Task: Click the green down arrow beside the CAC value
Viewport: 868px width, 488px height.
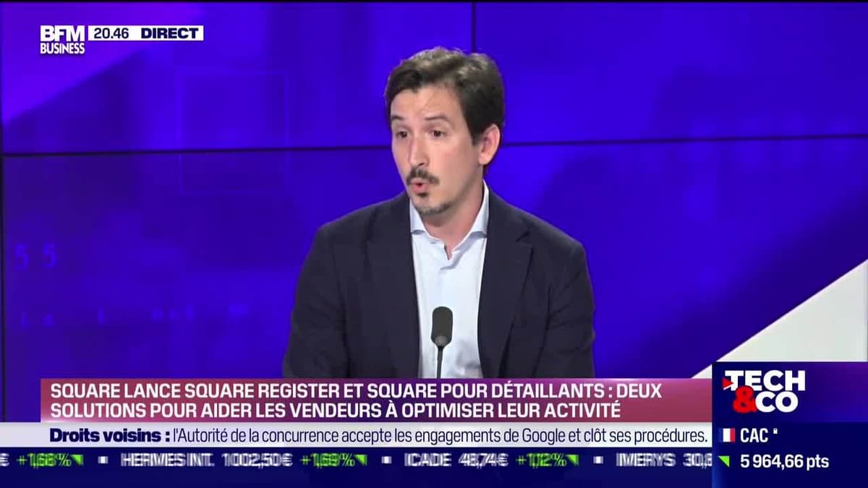Action: pos(724,461)
